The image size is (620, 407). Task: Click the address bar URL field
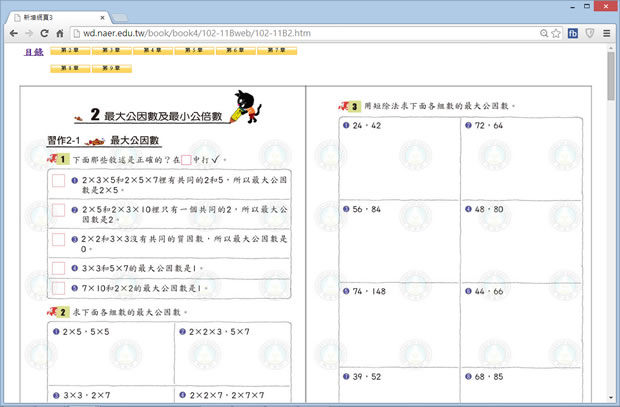300,33
